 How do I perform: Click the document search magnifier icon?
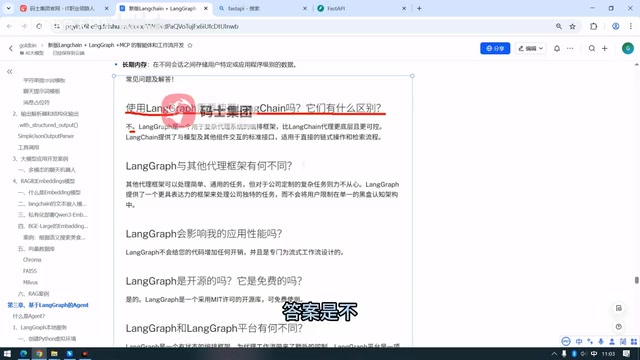(x=591, y=48)
